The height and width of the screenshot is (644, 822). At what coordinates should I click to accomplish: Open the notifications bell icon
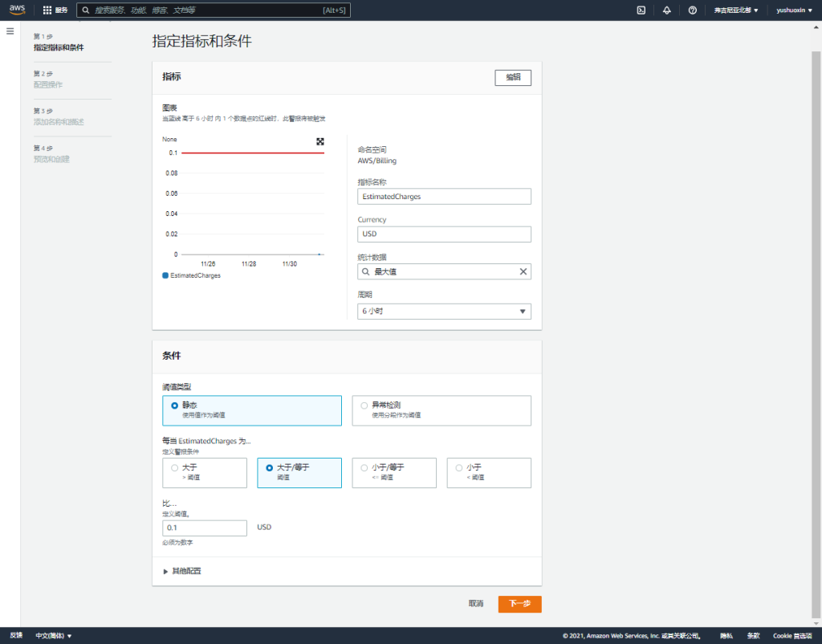tap(666, 10)
